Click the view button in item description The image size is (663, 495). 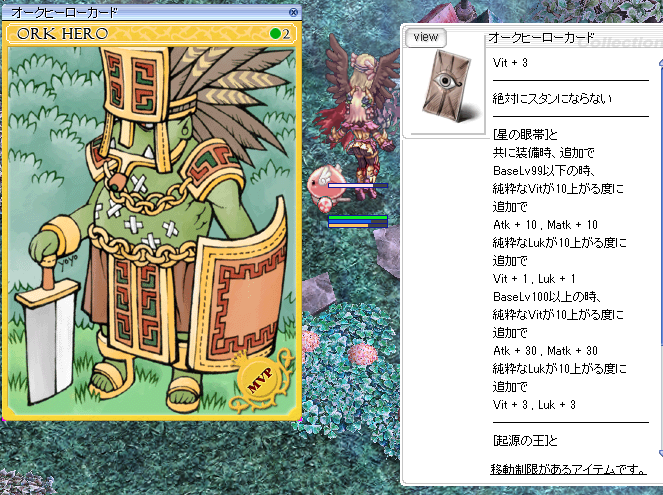click(426, 38)
